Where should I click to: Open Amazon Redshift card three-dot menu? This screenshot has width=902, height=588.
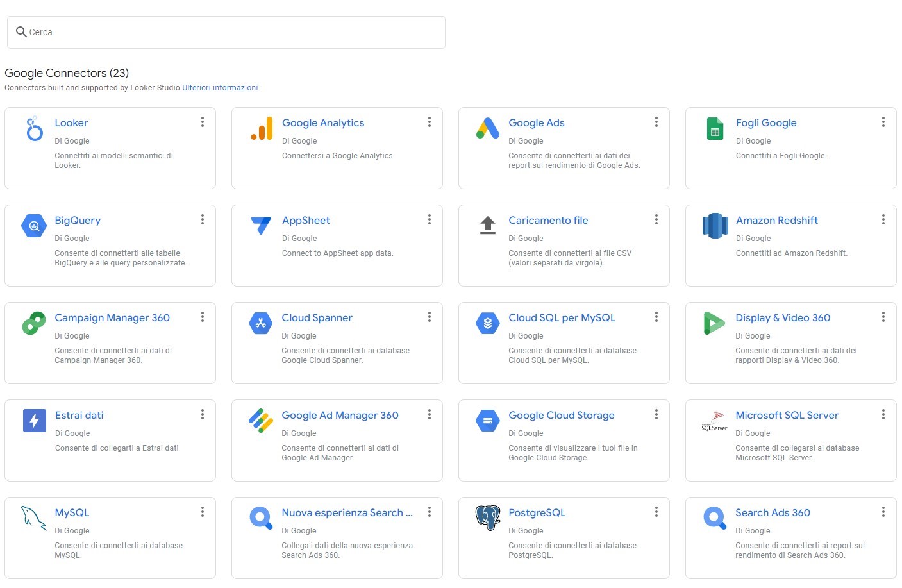click(883, 219)
